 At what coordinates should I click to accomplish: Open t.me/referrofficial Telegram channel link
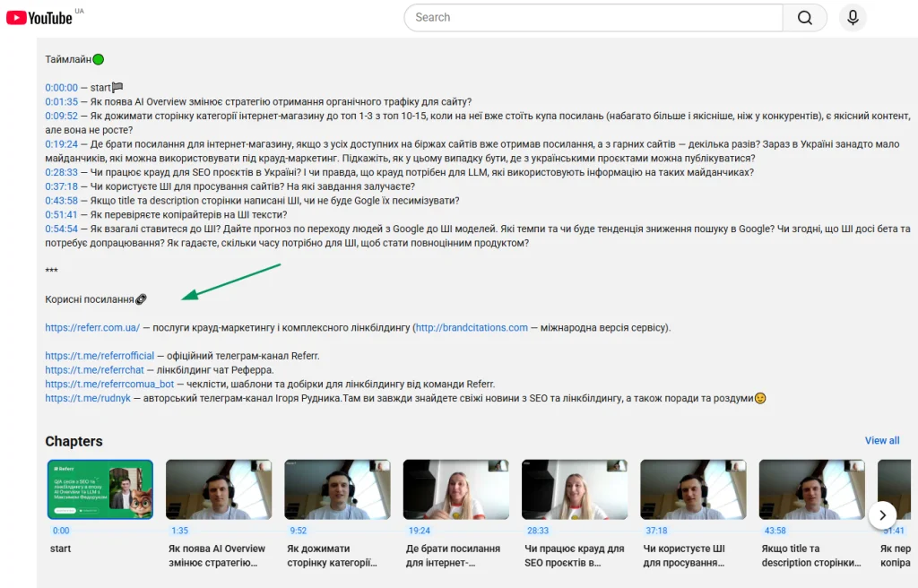point(100,356)
